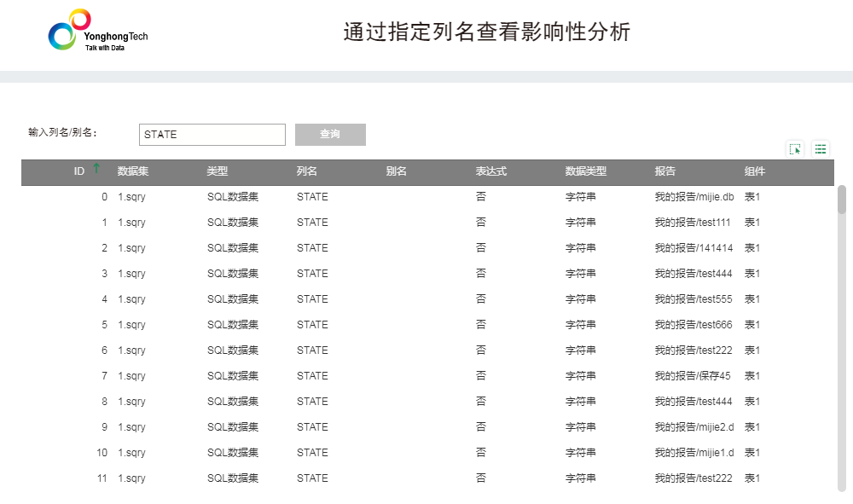The width and height of the screenshot is (853, 504).
Task: Sort by the 数据集 column header
Action: coord(133,171)
